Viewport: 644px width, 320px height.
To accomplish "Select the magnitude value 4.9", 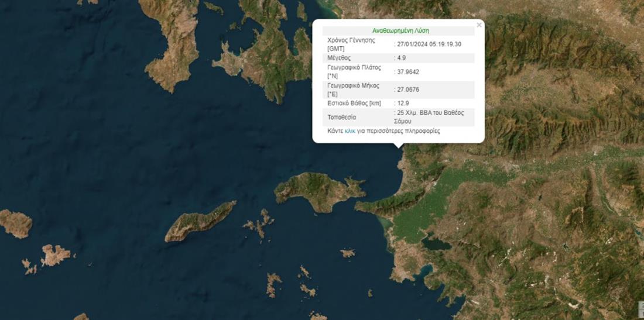I will pyautogui.click(x=402, y=58).
